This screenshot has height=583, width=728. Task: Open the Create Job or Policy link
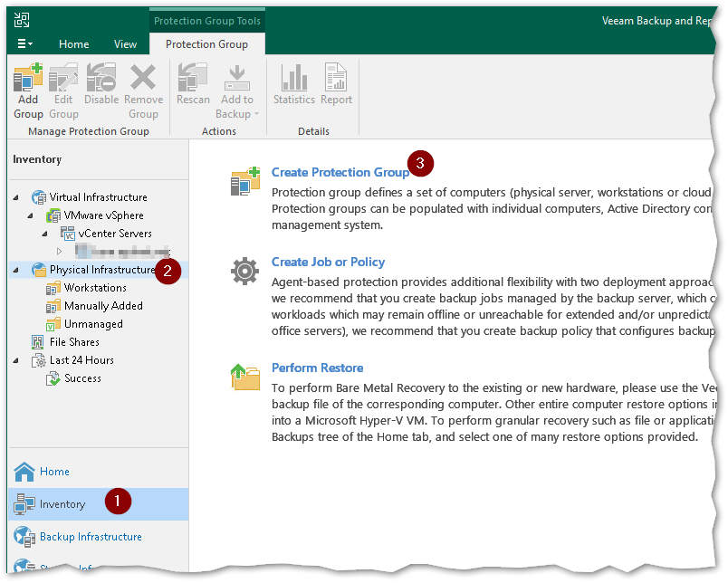click(x=328, y=262)
